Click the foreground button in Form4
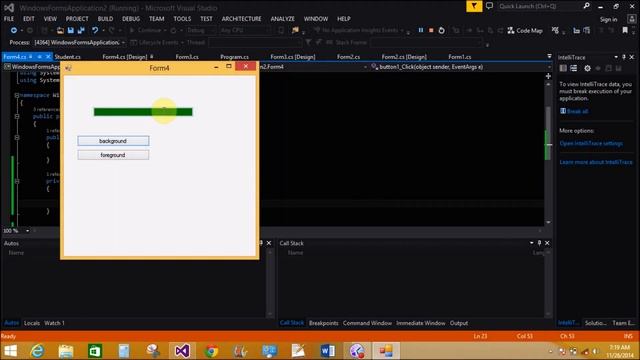Viewport: 640px width, 360px height. tap(113, 155)
